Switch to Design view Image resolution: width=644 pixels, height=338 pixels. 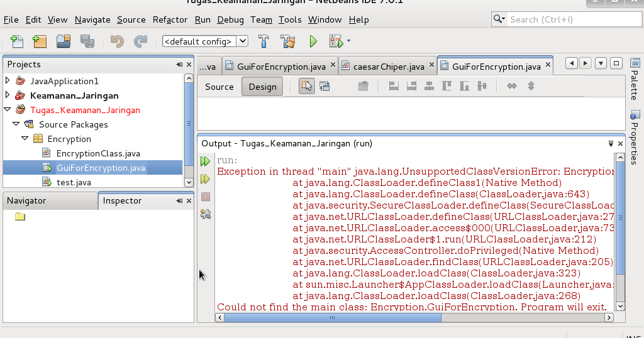[x=262, y=87]
